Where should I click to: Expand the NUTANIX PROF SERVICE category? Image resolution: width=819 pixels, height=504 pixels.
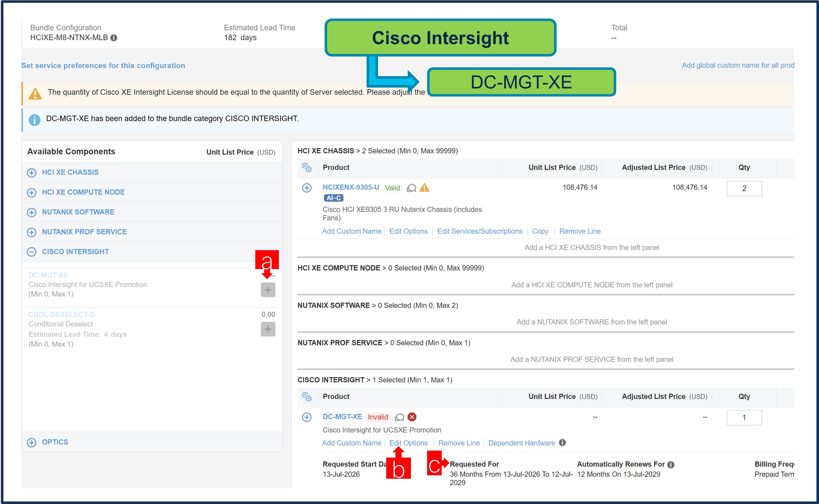[32, 232]
